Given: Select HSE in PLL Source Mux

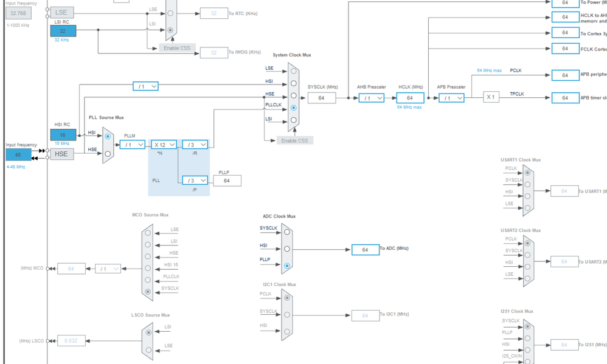Looking at the screenshot, I should pyautogui.click(x=108, y=154).
